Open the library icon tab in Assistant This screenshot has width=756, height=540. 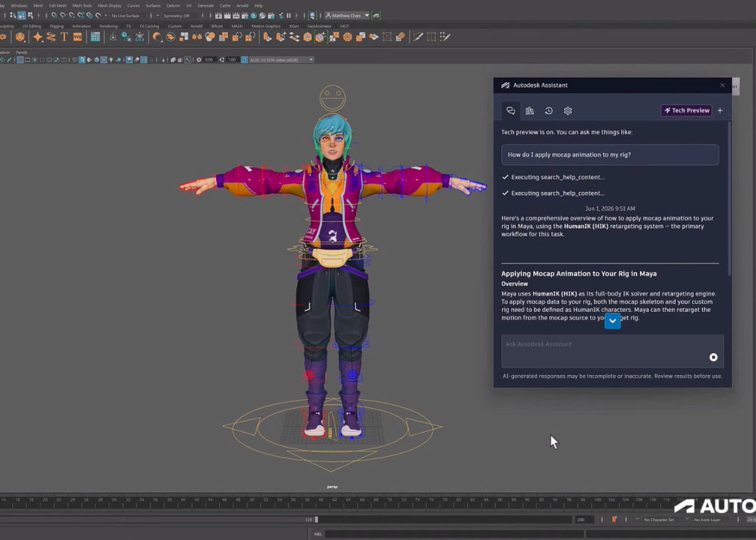point(529,111)
